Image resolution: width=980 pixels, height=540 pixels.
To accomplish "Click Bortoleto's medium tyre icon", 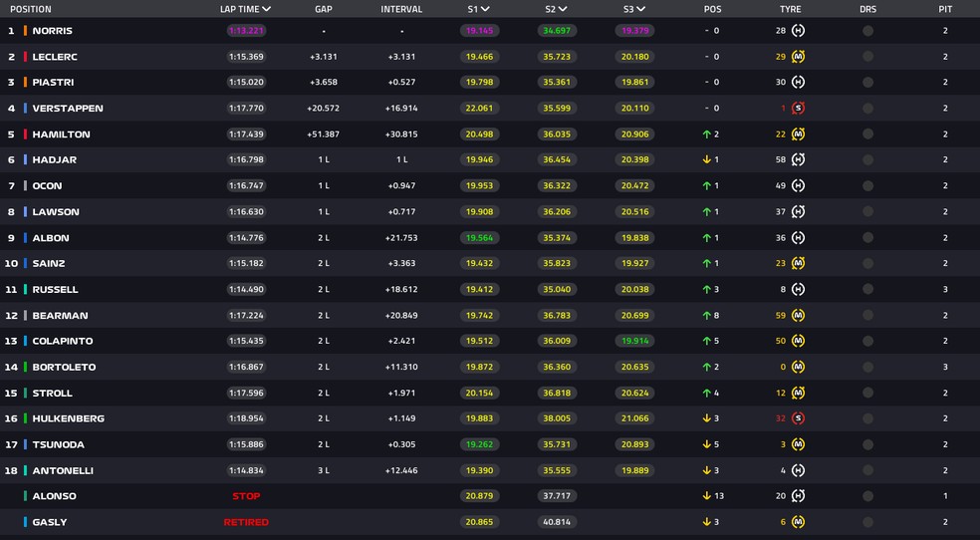I will click(798, 367).
